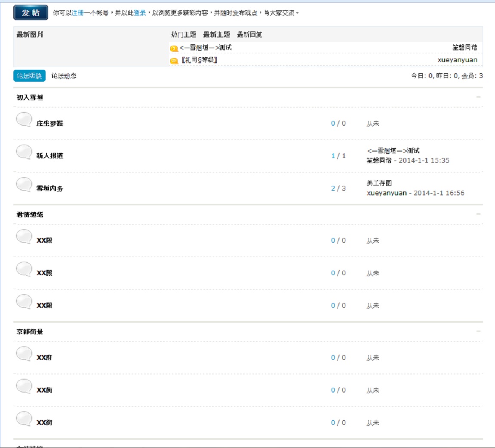
Task: Select the bubble icon next to XX府
Action: pyautogui.click(x=24, y=354)
